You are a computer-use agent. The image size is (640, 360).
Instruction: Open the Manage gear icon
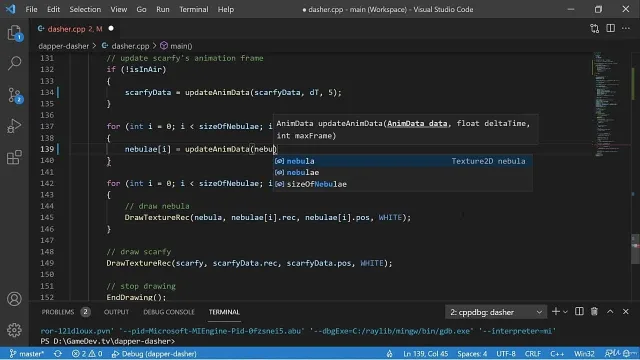coord(14,330)
